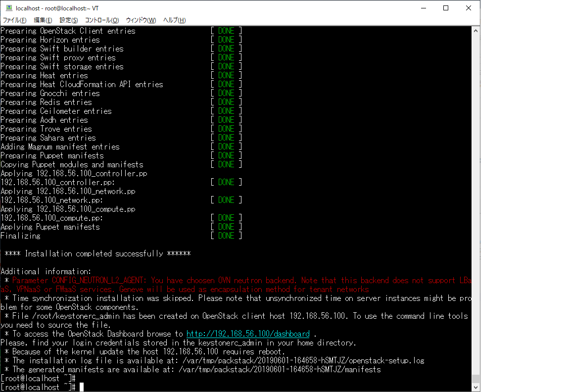570x392 pixels.
Task: Maximize the Tera Term window
Action: [446, 8]
